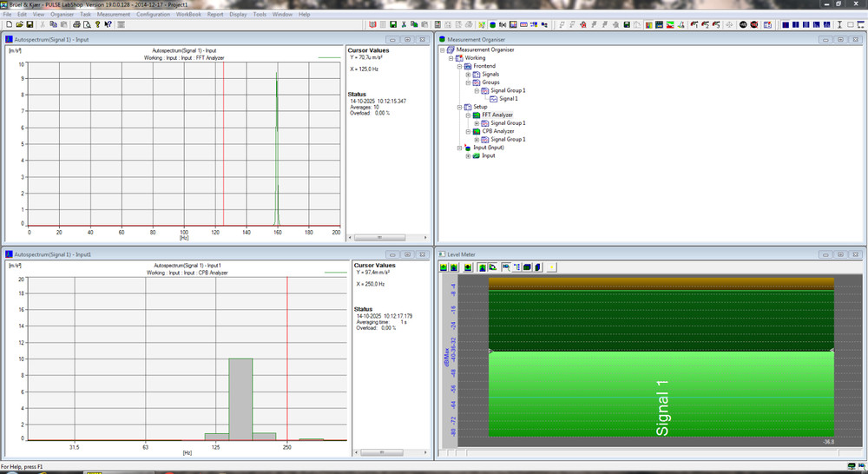
Task: Click the Copy icon in the left toolbar
Action: click(x=53, y=24)
